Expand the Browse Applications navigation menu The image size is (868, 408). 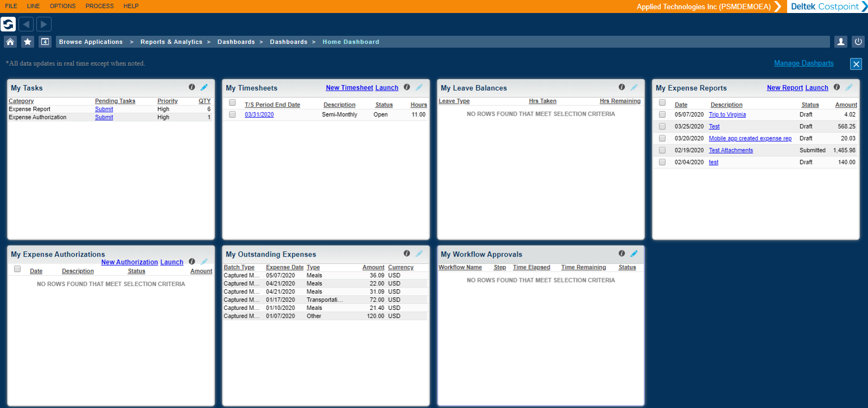point(91,42)
